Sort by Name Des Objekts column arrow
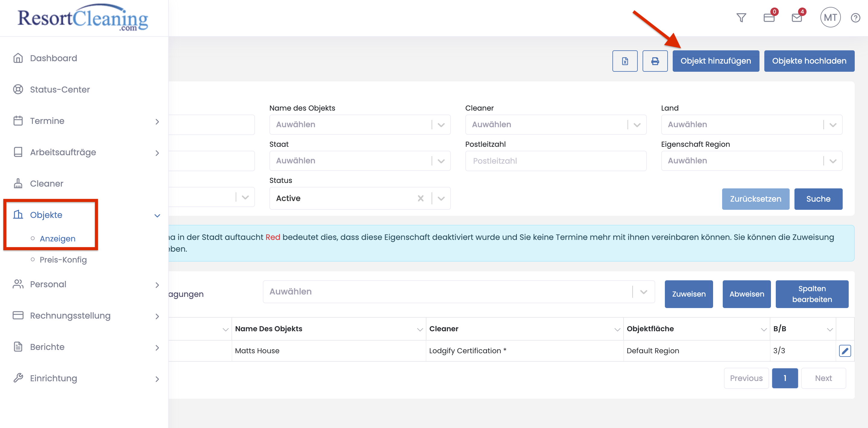 [420, 329]
